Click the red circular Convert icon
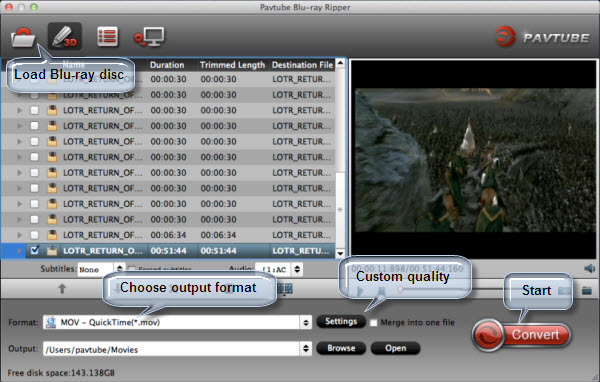Image resolution: width=600 pixels, height=382 pixels. (x=488, y=335)
